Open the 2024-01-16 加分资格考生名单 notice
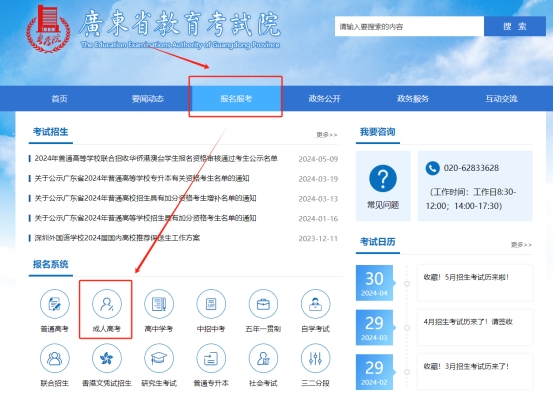Viewport: 553px width, 395px height. [x=145, y=218]
